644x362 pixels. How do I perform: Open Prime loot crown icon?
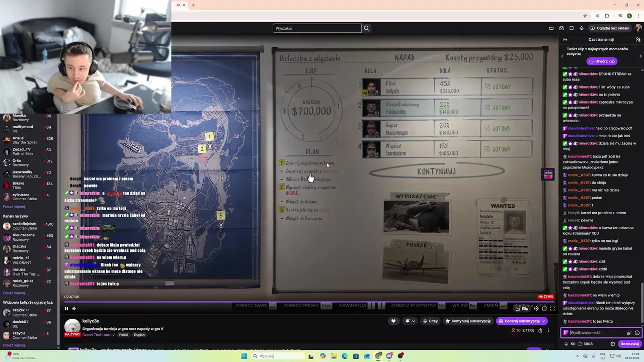551,28
